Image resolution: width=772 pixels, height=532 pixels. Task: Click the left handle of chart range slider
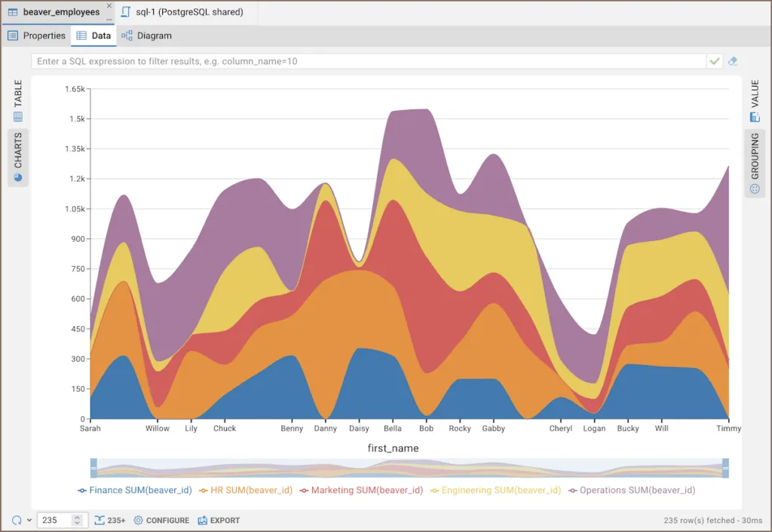click(x=93, y=468)
